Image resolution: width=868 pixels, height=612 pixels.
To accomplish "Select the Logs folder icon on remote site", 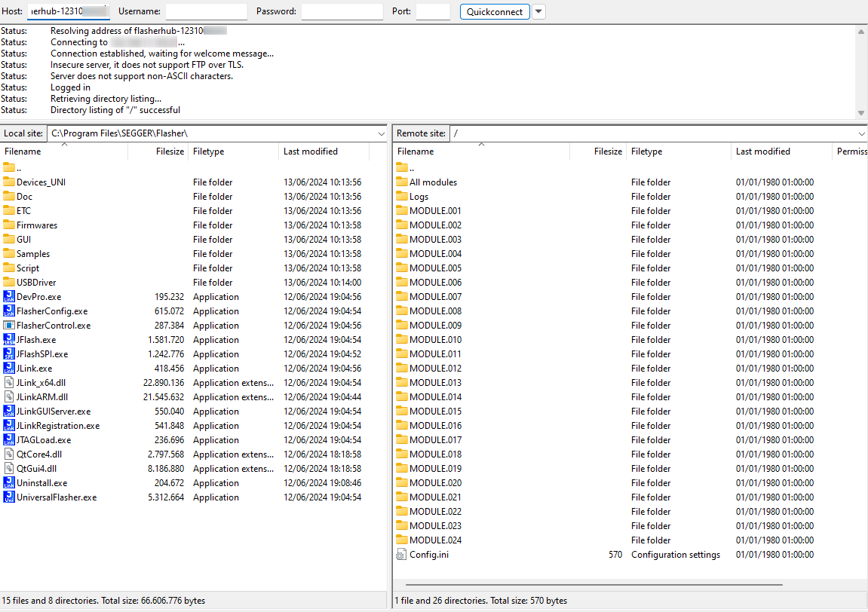I will point(401,197).
